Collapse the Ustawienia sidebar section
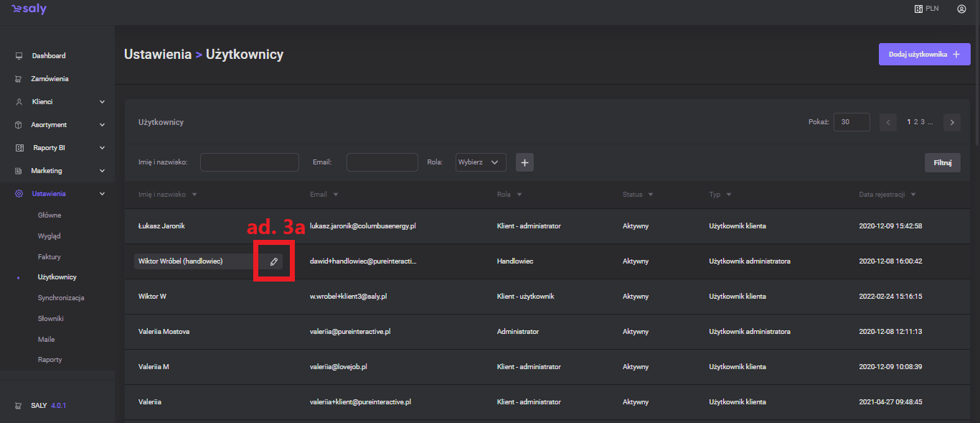The image size is (980, 423). (102, 194)
